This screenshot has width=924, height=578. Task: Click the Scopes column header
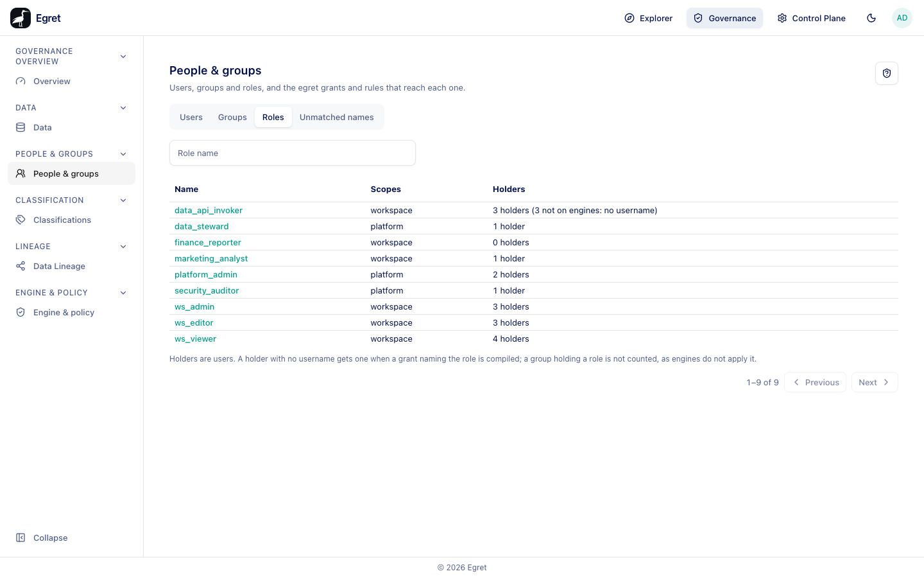coord(386,189)
